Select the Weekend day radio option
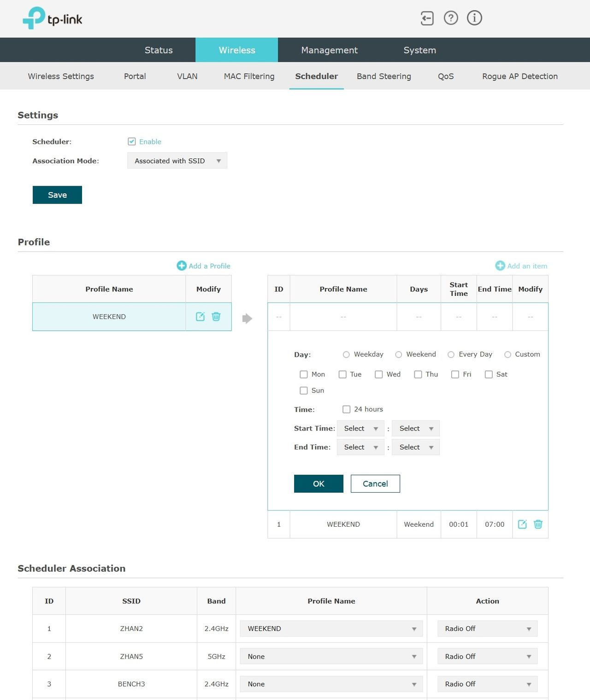Viewport: 590px width, 700px height. coord(399,354)
